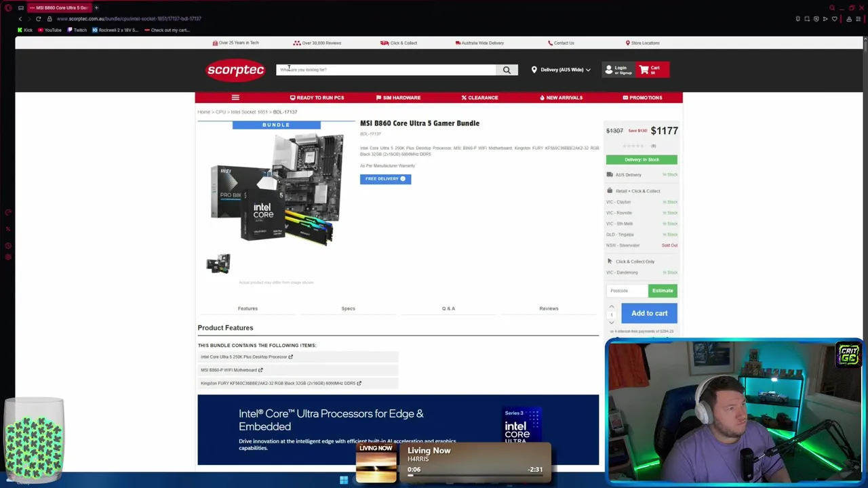Click the browser profile icon in toolbar
Image resolution: width=868 pixels, height=488 pixels.
point(848,19)
